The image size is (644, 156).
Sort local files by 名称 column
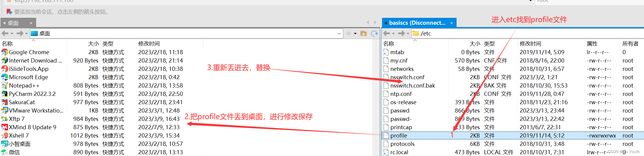coord(34,43)
